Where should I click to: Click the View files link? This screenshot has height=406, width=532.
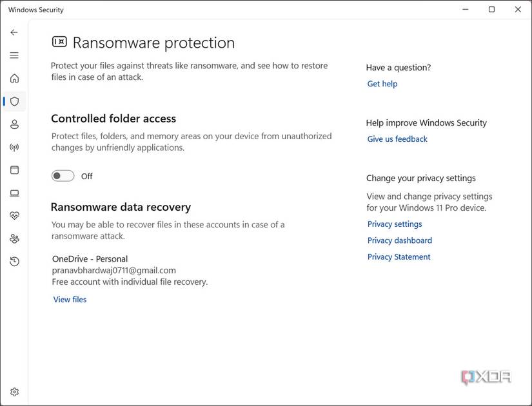[x=70, y=299]
